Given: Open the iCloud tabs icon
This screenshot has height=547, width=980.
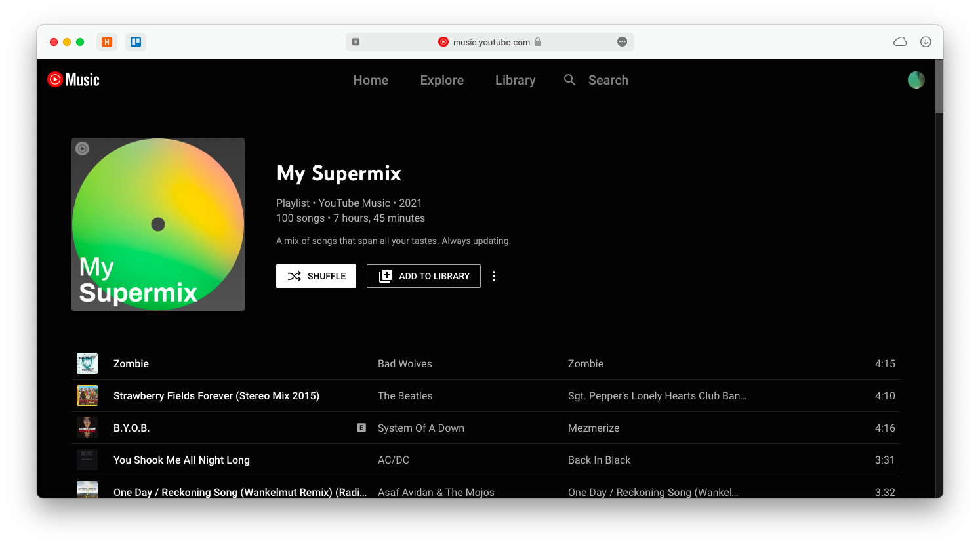Looking at the screenshot, I should click(900, 42).
